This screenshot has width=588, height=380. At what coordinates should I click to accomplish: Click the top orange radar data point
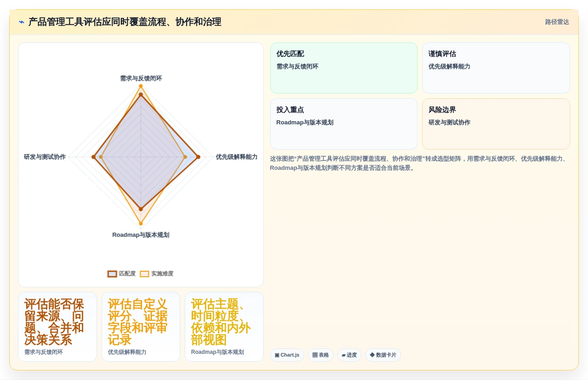click(141, 86)
